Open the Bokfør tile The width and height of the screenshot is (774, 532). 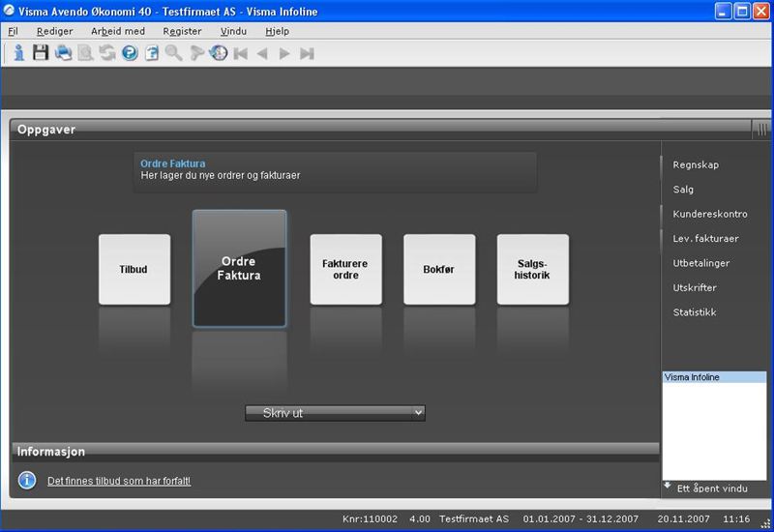tap(439, 270)
